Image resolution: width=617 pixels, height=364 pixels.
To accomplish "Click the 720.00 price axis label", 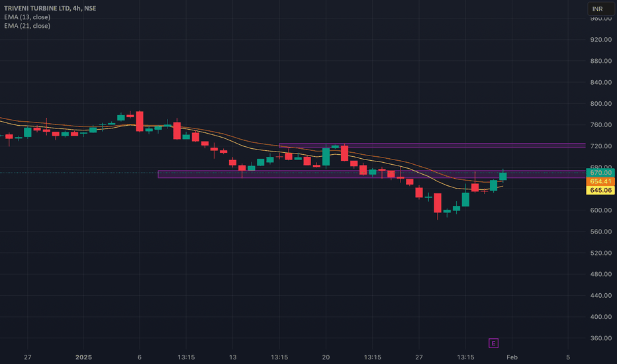I will (x=601, y=146).
